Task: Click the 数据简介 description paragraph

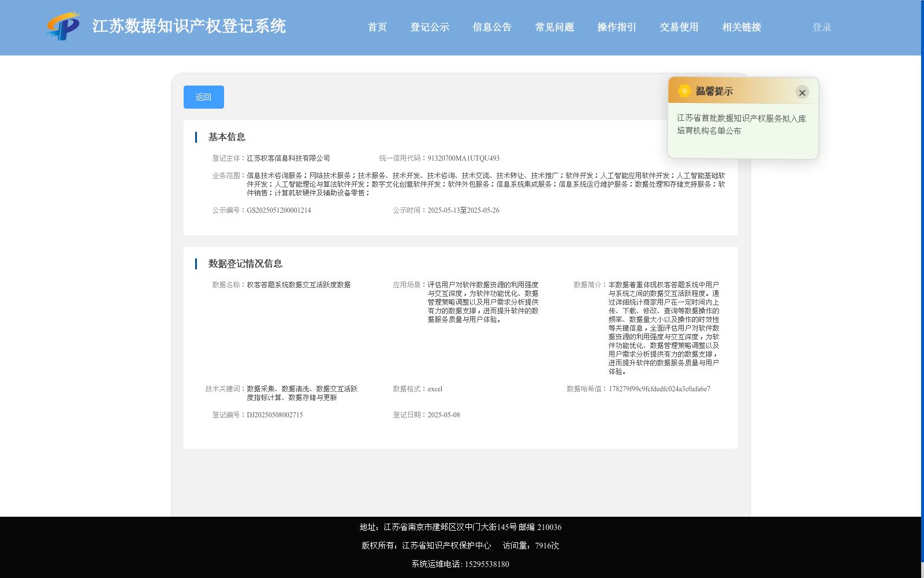Action: point(664,328)
